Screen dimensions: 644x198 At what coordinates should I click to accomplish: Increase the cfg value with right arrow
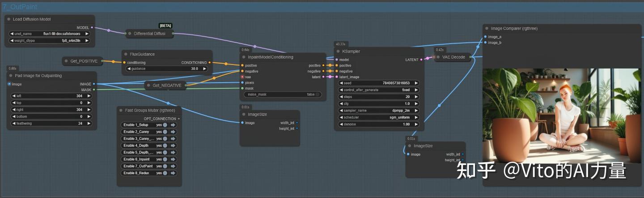point(415,103)
